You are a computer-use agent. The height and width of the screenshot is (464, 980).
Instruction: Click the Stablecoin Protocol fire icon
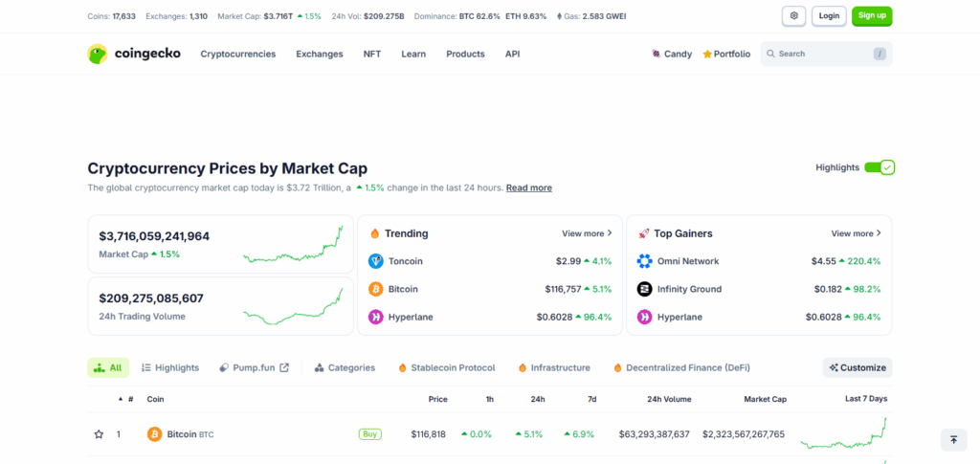click(403, 367)
